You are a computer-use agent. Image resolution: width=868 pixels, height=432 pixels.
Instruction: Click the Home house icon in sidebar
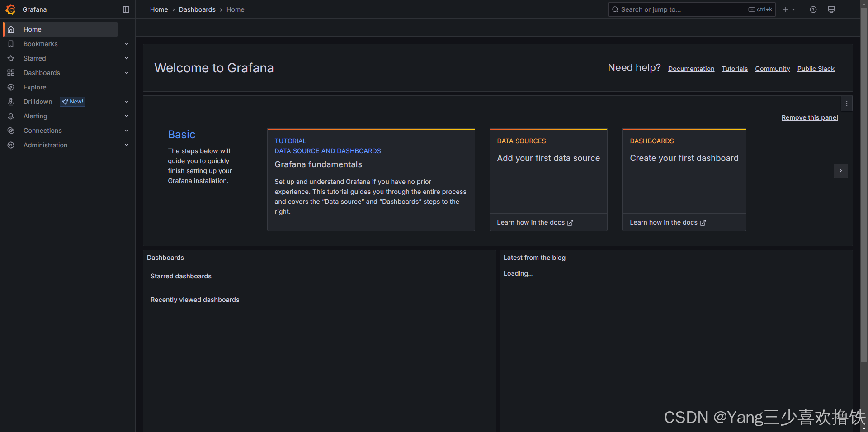pos(11,29)
